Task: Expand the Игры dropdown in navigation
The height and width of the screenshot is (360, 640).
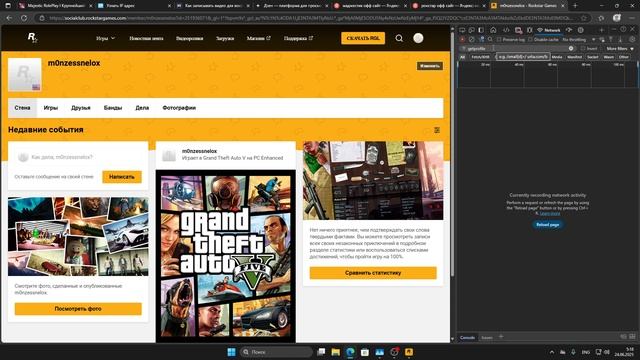Action: [106, 38]
